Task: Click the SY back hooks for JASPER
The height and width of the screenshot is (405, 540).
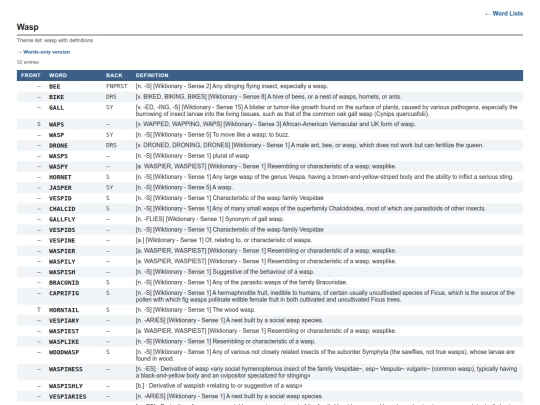Action: (x=109, y=187)
